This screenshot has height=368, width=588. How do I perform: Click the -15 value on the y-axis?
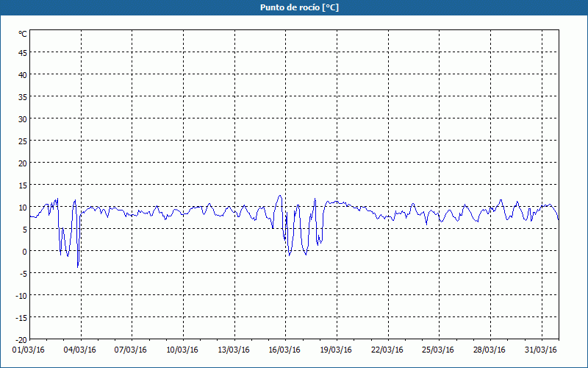(21, 318)
